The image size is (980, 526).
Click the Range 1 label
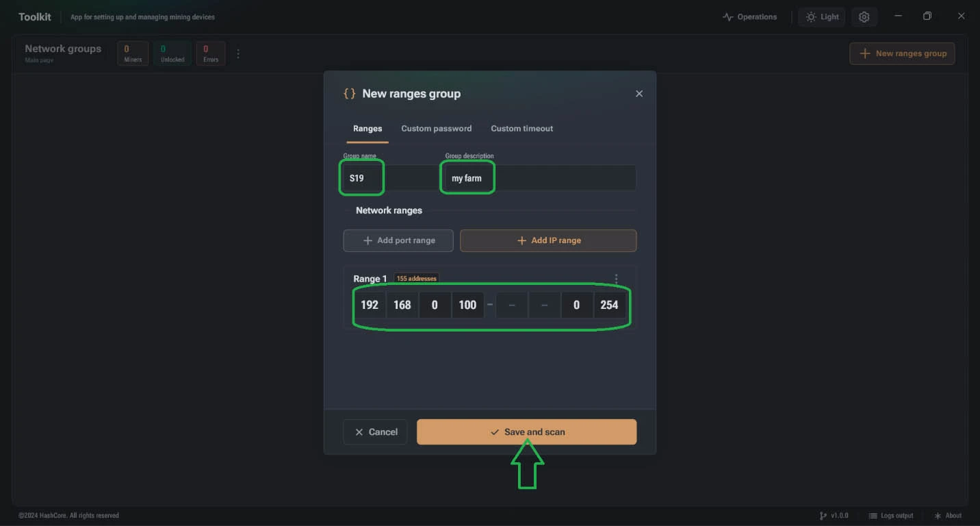[370, 279]
